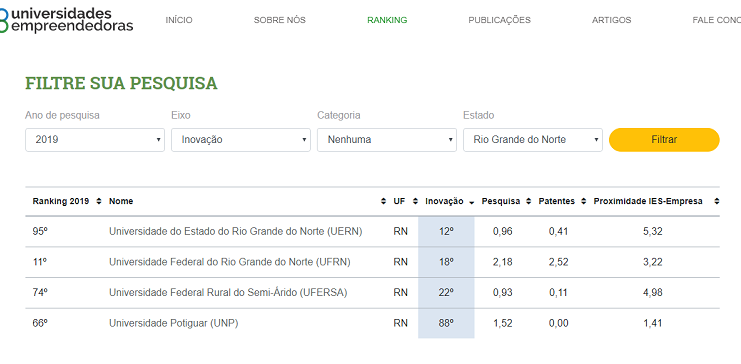
Task: Open Estado dropdown Rio Grande do Norte
Action: click(533, 140)
